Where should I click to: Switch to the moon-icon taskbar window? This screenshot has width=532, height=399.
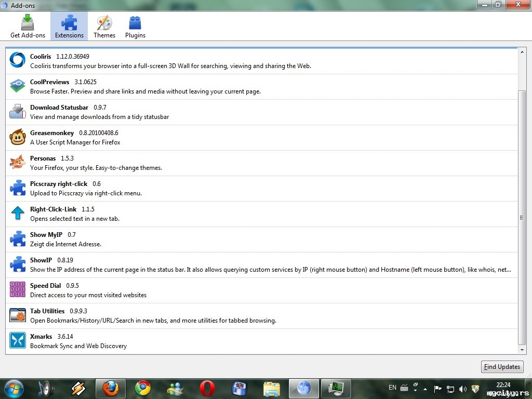(303, 389)
